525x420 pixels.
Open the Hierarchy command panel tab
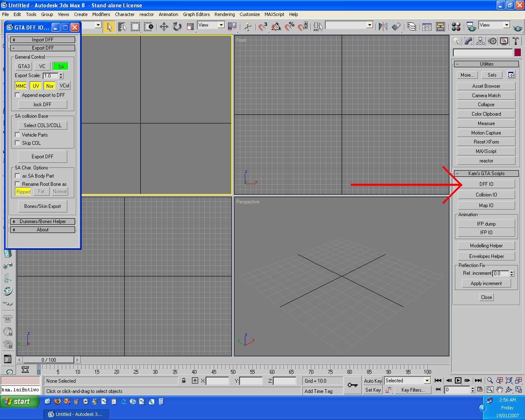pyautogui.click(x=480, y=41)
